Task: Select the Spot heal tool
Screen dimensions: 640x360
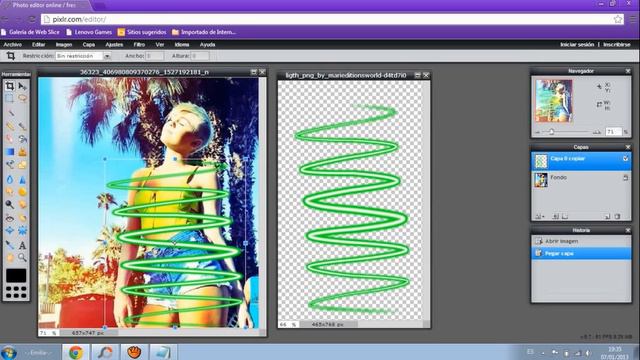Action: [22, 218]
